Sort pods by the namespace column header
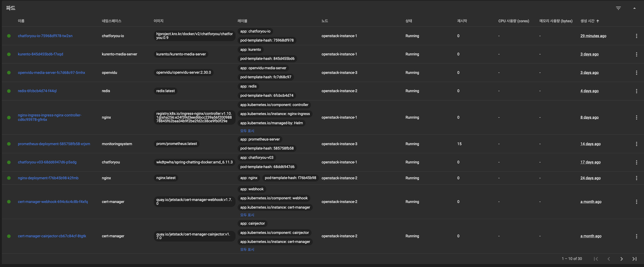Screen dimensions: 644x267 click(x=112, y=21)
